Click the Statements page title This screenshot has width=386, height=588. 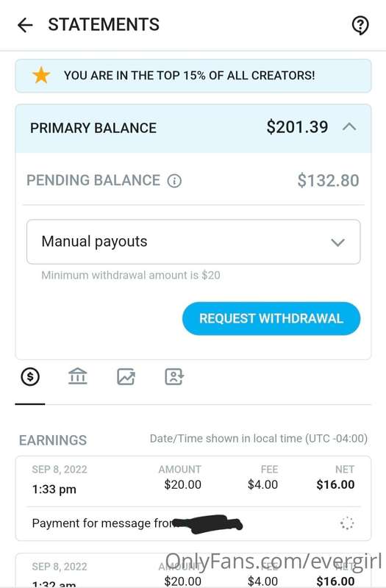104,25
